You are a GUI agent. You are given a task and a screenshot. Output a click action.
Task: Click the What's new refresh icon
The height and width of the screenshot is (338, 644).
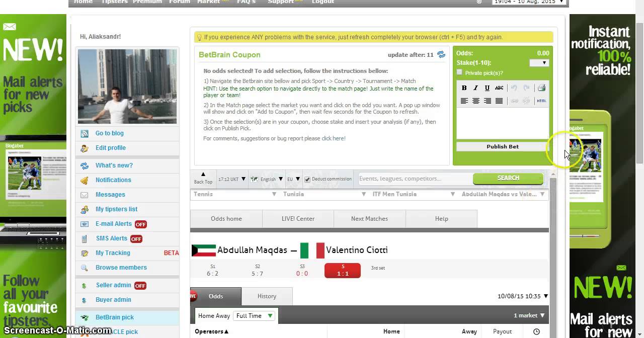(85, 166)
